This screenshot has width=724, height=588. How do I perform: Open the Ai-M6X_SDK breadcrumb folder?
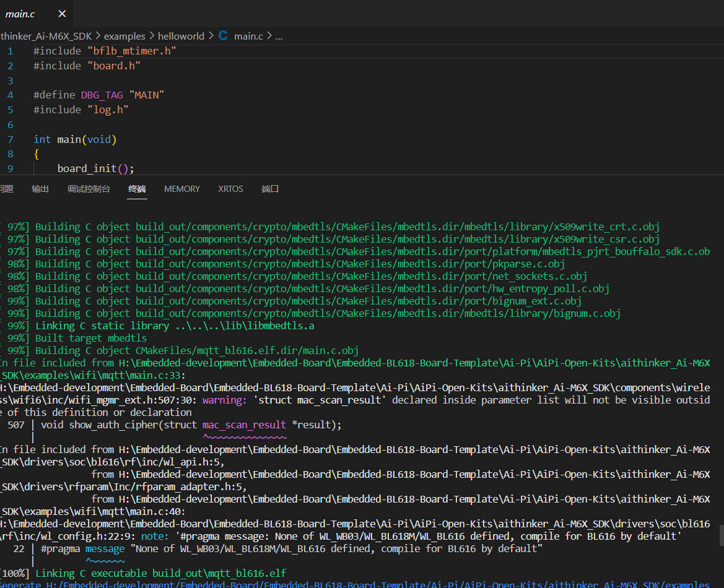pos(46,36)
